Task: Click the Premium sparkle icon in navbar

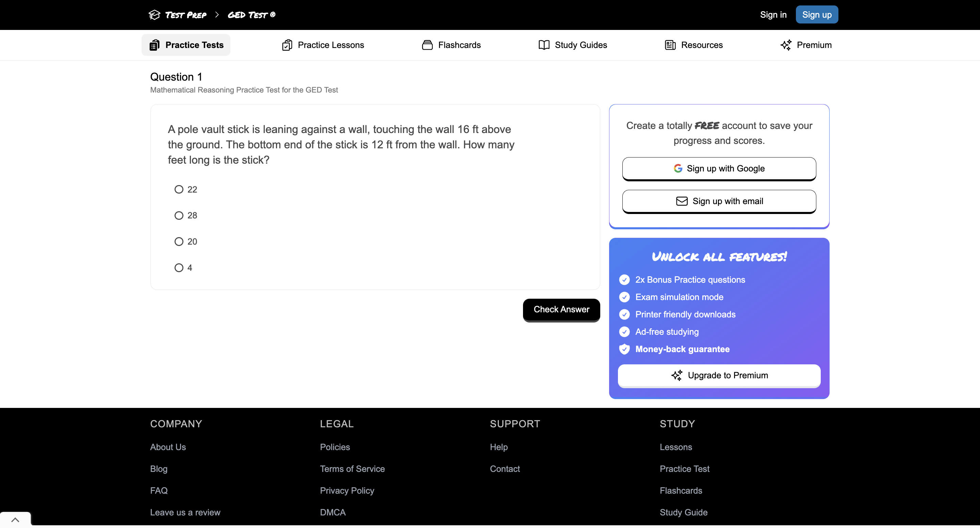Action: [x=786, y=45]
